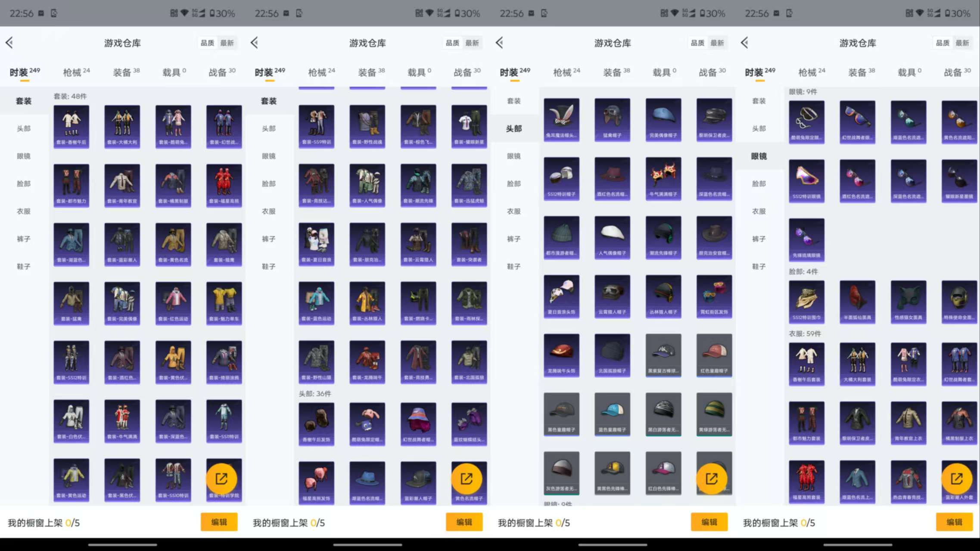Enable 最新 sorting on the second panel

(473, 43)
